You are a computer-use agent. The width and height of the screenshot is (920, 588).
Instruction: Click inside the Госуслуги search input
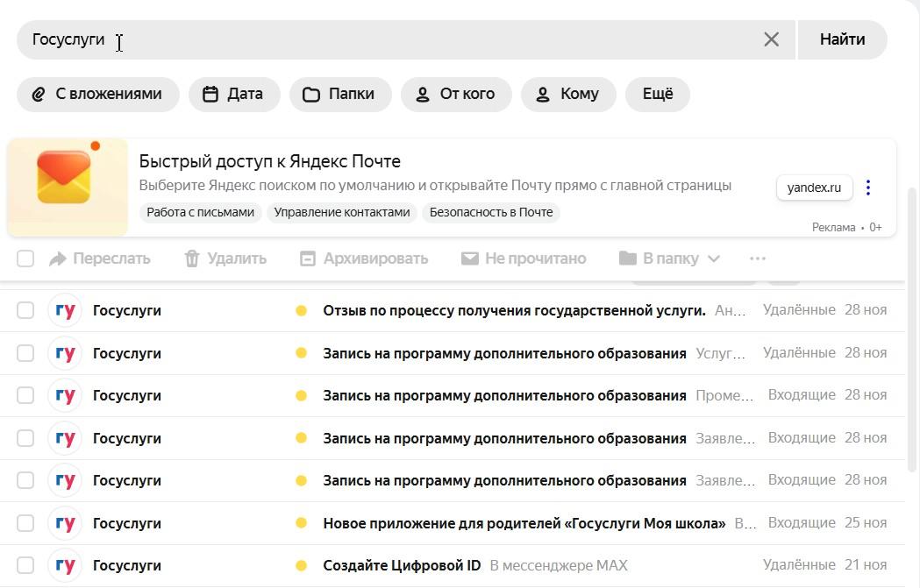point(395,39)
